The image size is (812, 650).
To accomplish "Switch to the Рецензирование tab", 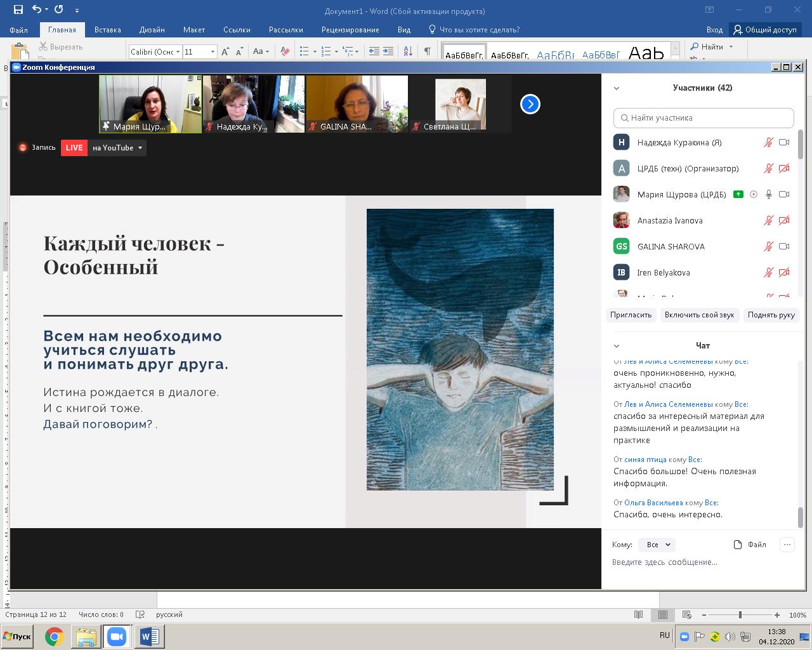I will coord(350,30).
